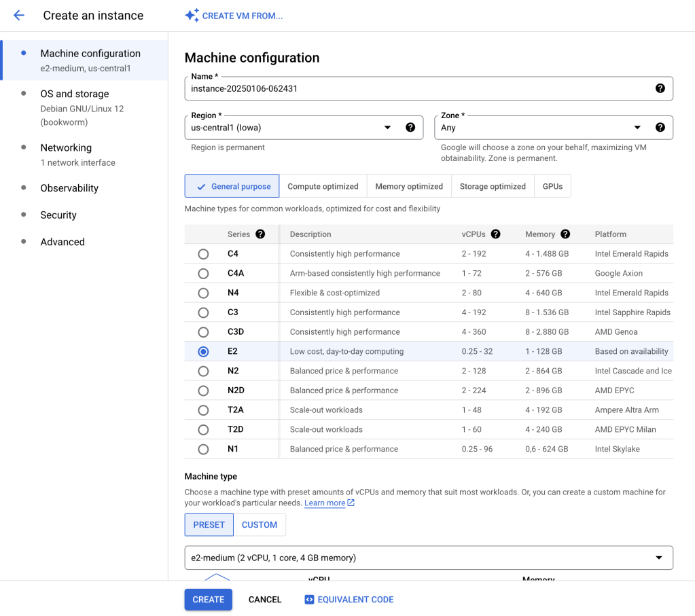Click help icon next to vCPUs header
The width and height of the screenshot is (695, 616).
tap(495, 234)
